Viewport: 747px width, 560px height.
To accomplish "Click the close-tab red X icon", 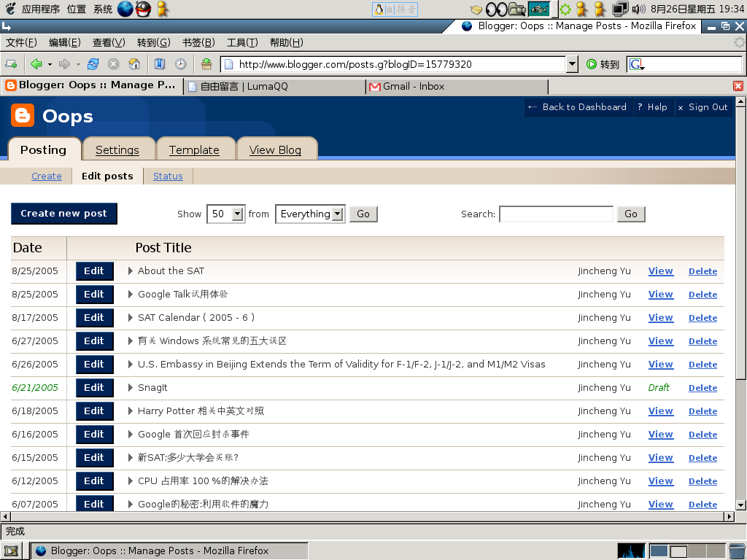I will click(738, 86).
